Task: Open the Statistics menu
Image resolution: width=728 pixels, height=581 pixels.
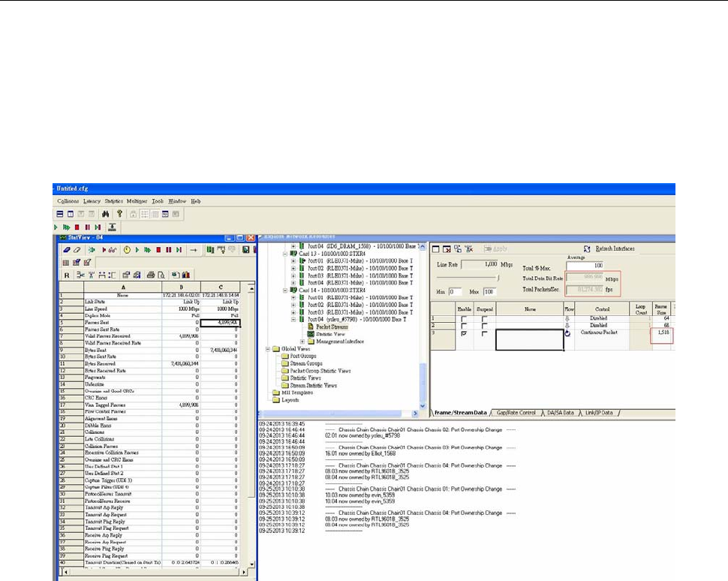Action: coord(113,201)
